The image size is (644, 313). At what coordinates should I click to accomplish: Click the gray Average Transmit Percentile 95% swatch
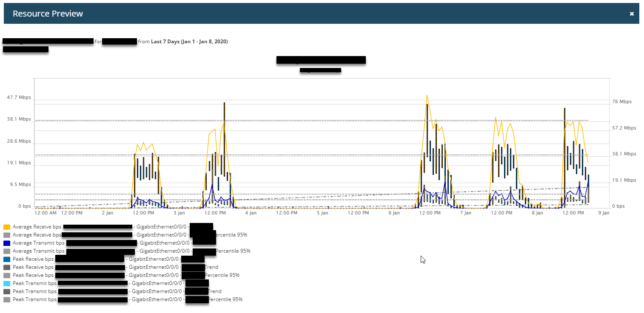[6, 251]
